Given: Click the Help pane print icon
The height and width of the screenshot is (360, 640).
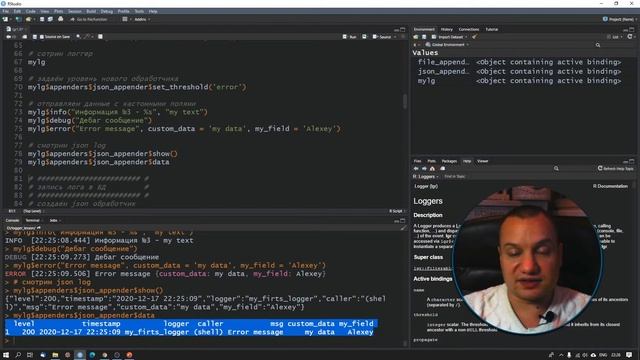Looking at the screenshot, I should 443,169.
